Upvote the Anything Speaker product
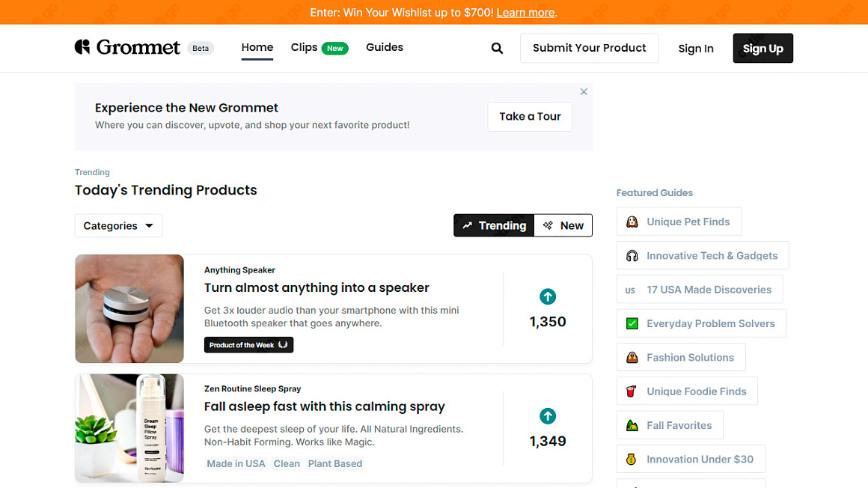Viewport: 868px width, 488px height. coord(548,297)
